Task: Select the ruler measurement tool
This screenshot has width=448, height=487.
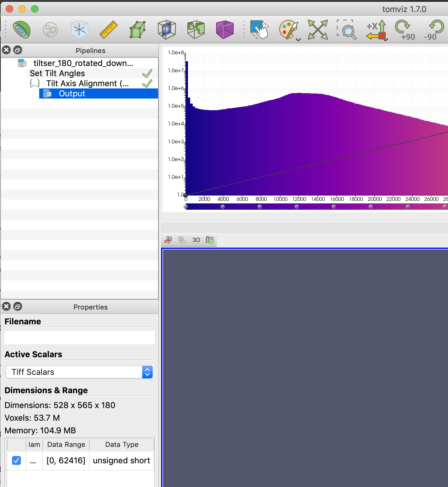Action: (108, 29)
